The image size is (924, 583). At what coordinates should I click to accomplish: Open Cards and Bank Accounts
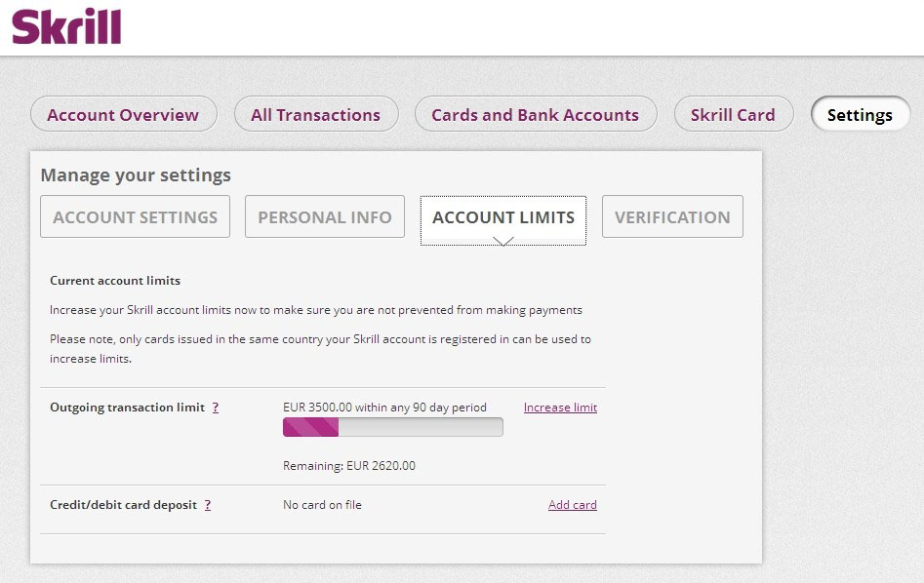pyautogui.click(x=536, y=114)
